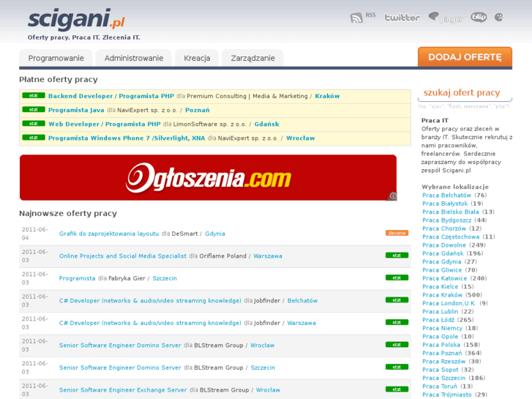The height and width of the screenshot is (399, 532).
Task: Open Senior Software Engineer Exchange Server offer
Action: pyautogui.click(x=123, y=390)
